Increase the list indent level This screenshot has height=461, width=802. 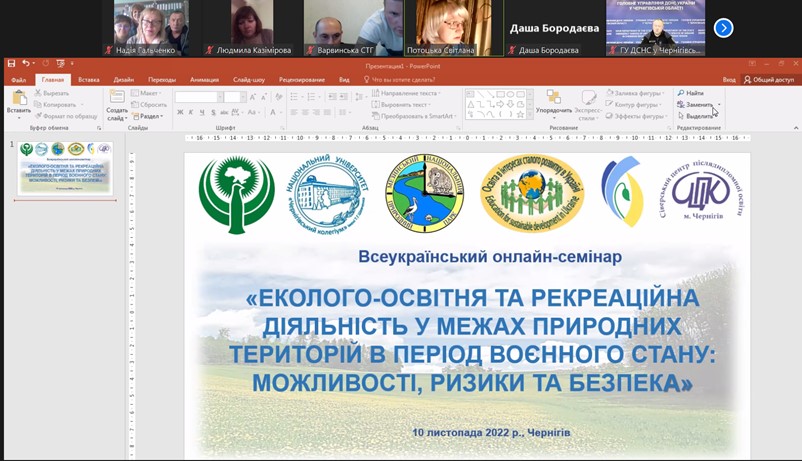coord(343,97)
